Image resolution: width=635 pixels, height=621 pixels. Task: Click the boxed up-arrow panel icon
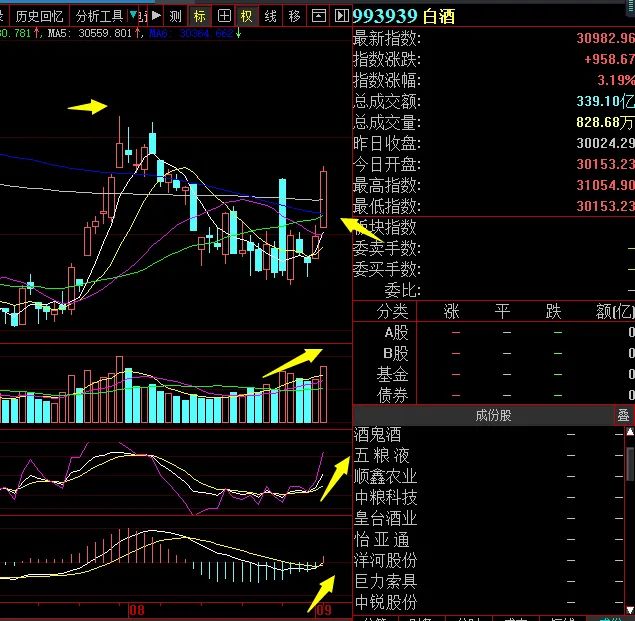point(318,16)
